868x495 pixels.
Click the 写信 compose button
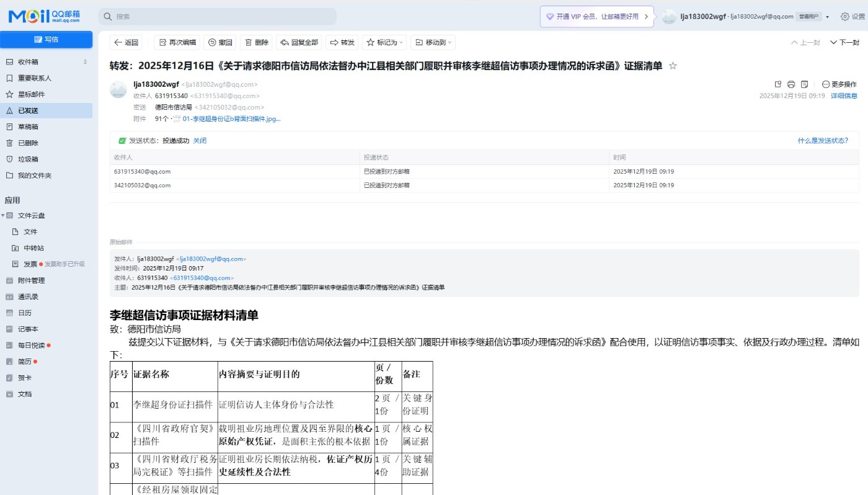[x=46, y=40]
